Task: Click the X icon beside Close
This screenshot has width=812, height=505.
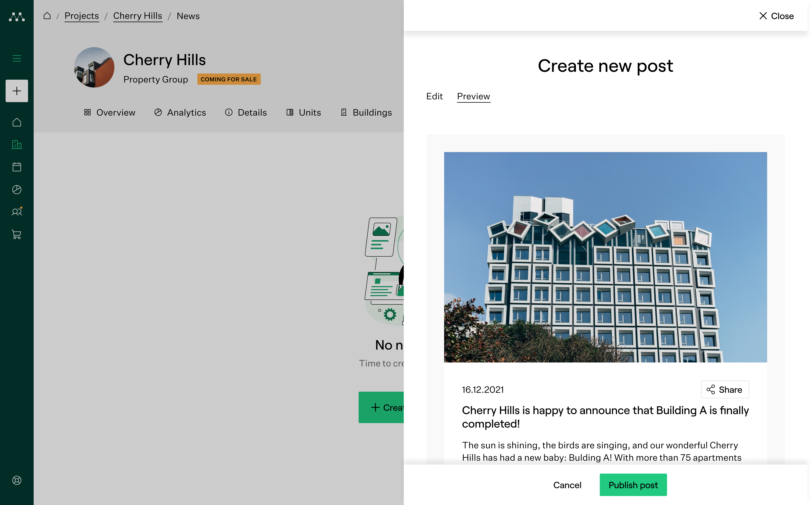Action: (x=763, y=16)
